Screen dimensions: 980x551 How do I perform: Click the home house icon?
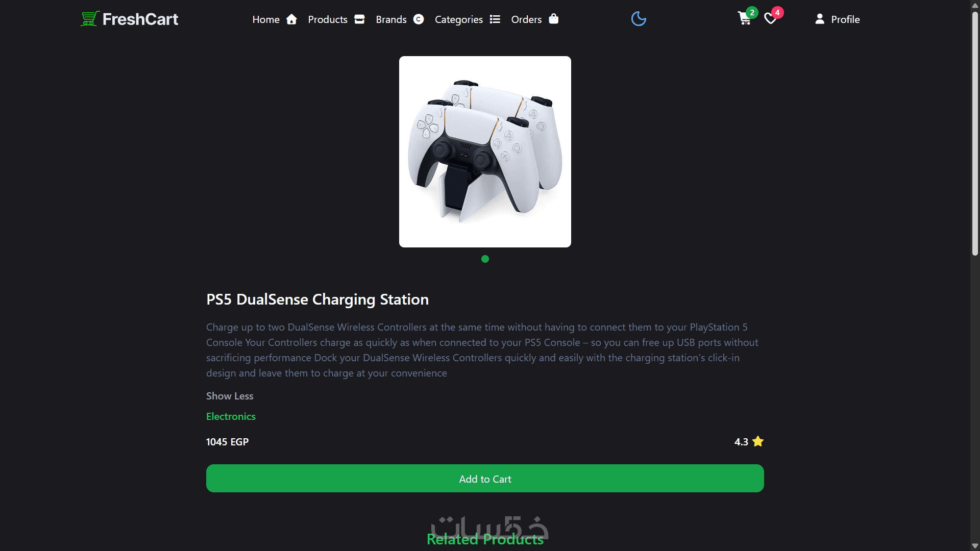coord(291,19)
